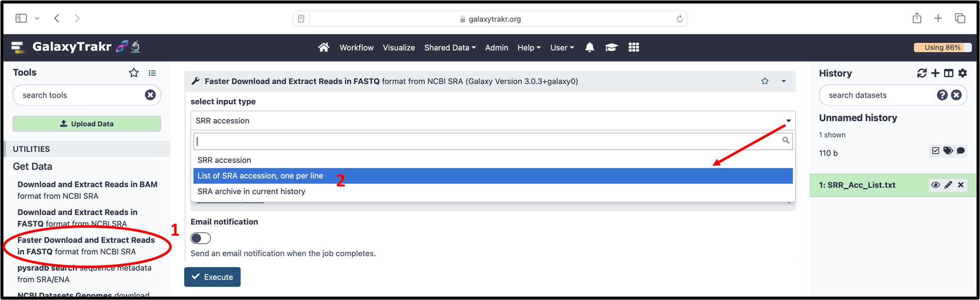Image resolution: width=980 pixels, height=300 pixels.
Task: Open Help dropdown menu
Action: pyautogui.click(x=529, y=47)
